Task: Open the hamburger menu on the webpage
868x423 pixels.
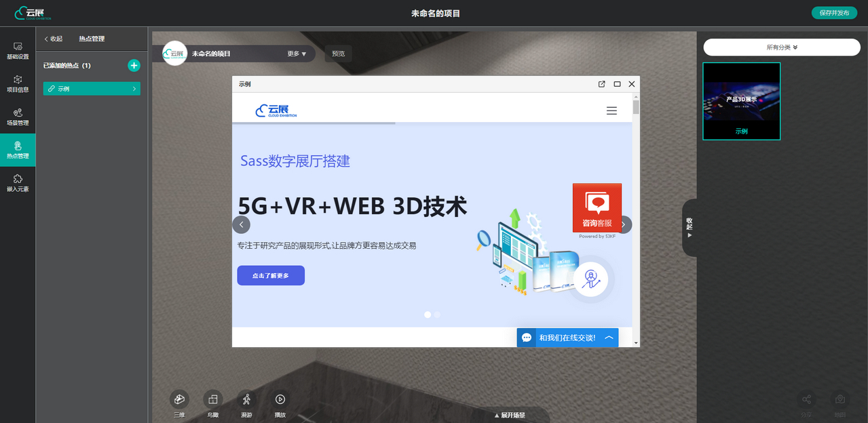Action: pyautogui.click(x=611, y=110)
